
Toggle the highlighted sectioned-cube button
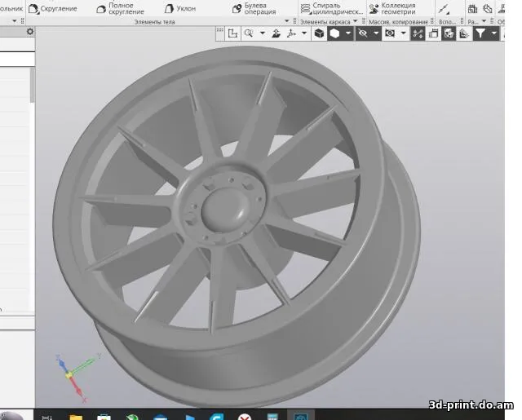tap(449, 33)
